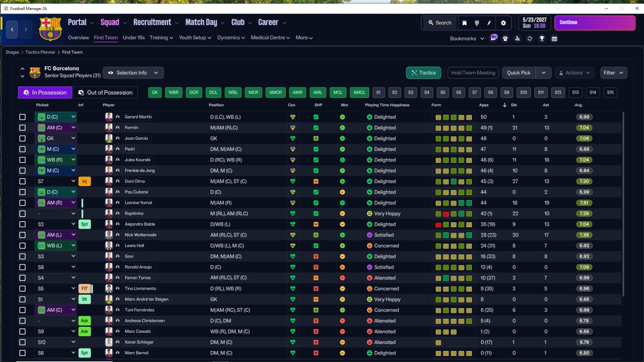Open the trophy competitions icon
644x362 pixels.
[x=542, y=38]
